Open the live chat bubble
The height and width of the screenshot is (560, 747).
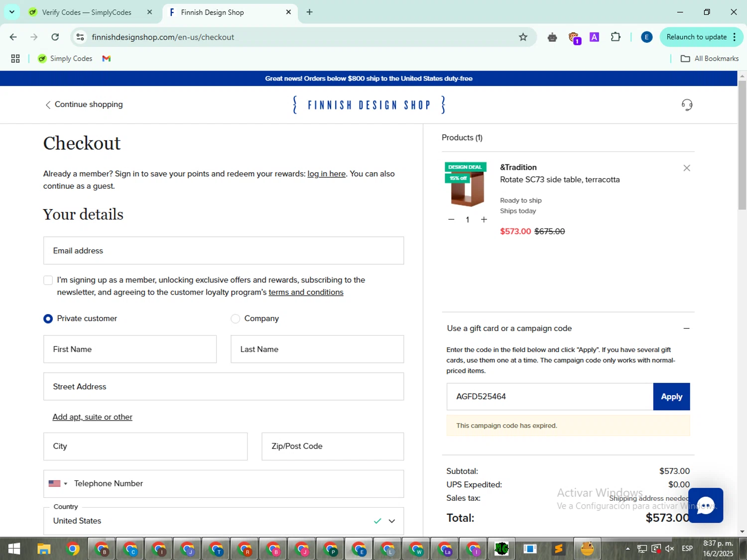point(706,505)
